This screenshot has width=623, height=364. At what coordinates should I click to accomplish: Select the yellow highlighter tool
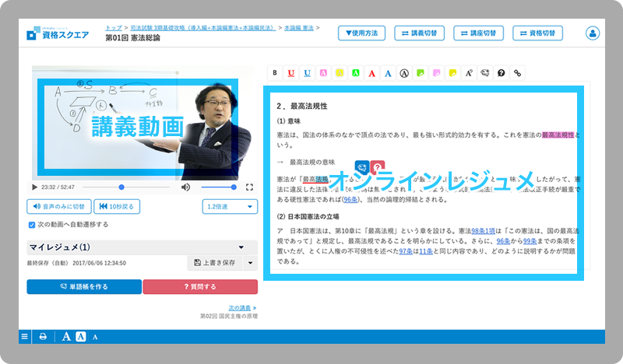339,72
